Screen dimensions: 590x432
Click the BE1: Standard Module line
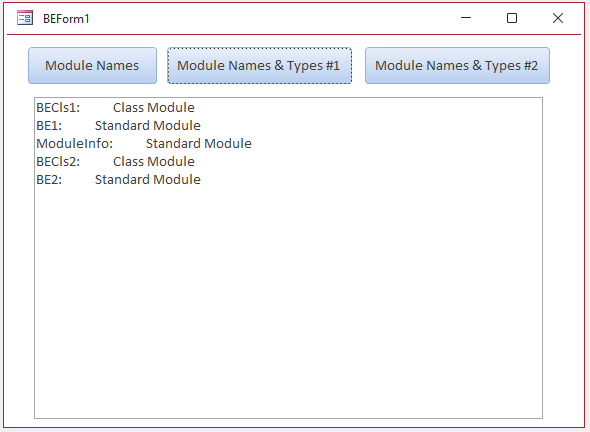tap(119, 126)
